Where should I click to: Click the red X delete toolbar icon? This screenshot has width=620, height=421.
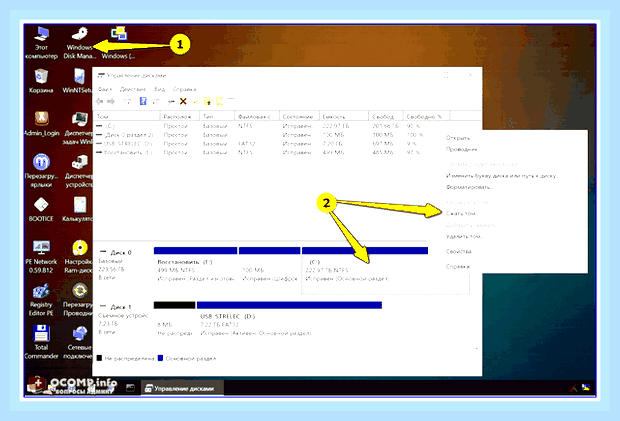coord(183,102)
